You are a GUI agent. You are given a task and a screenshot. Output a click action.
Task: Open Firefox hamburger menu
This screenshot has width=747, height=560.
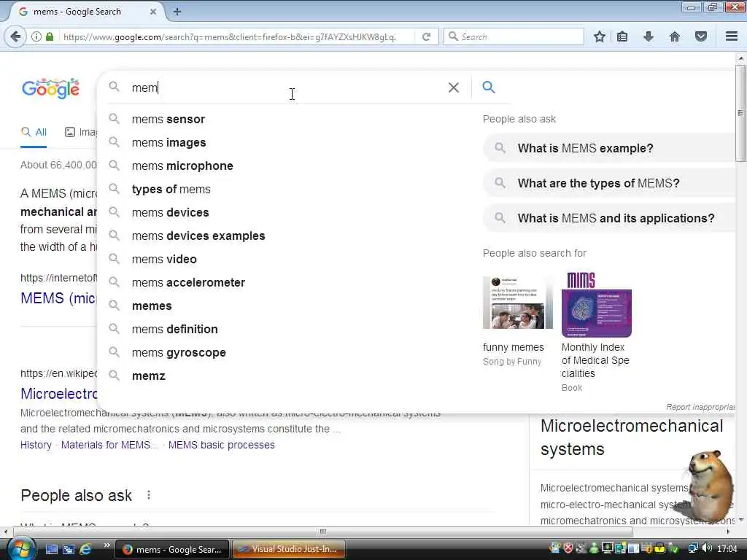tap(732, 36)
